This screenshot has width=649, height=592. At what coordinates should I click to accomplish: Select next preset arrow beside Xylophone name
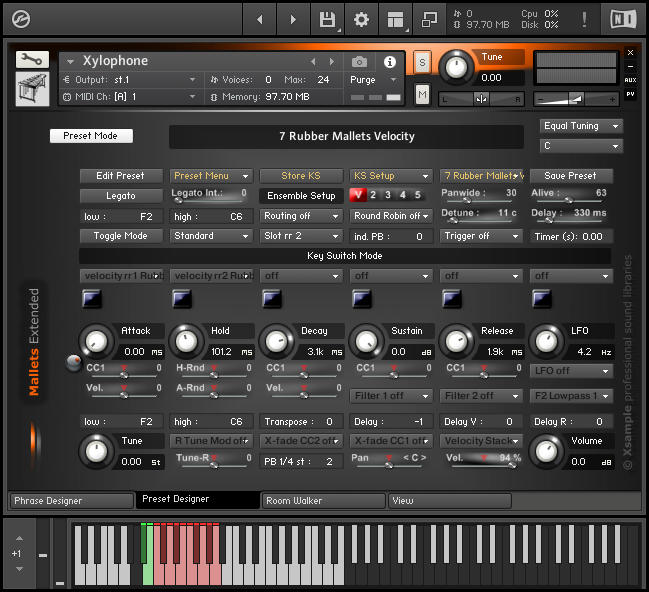332,62
